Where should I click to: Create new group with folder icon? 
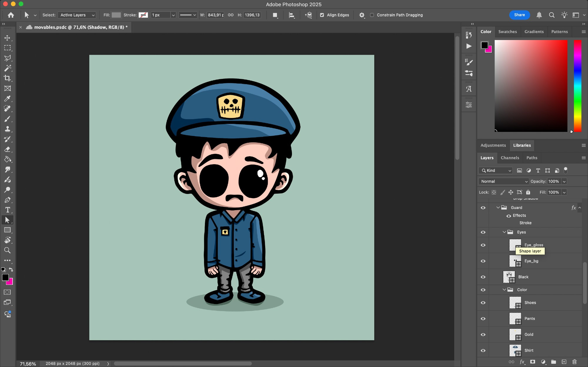pos(553,362)
